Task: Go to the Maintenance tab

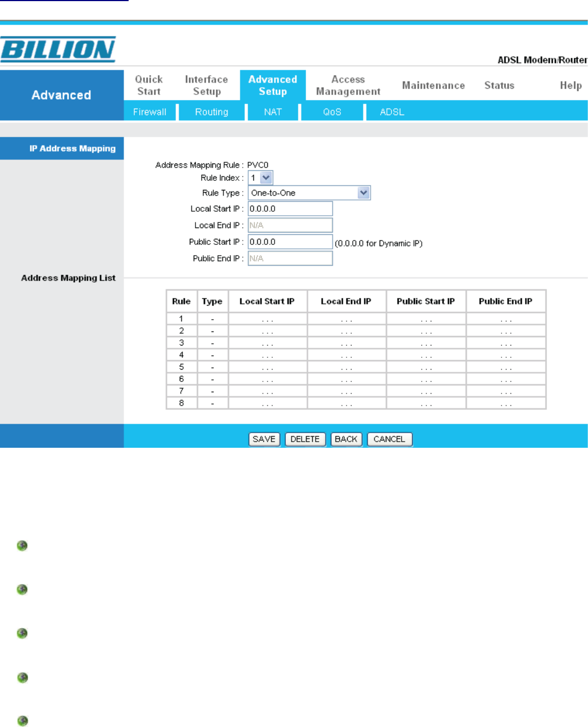Action: 434,85
